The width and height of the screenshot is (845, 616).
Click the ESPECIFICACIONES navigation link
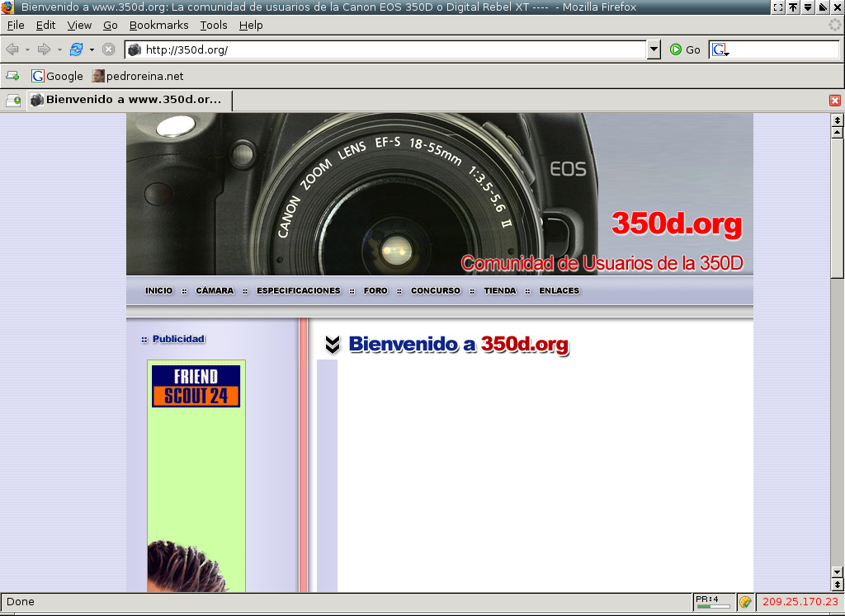pyautogui.click(x=298, y=291)
